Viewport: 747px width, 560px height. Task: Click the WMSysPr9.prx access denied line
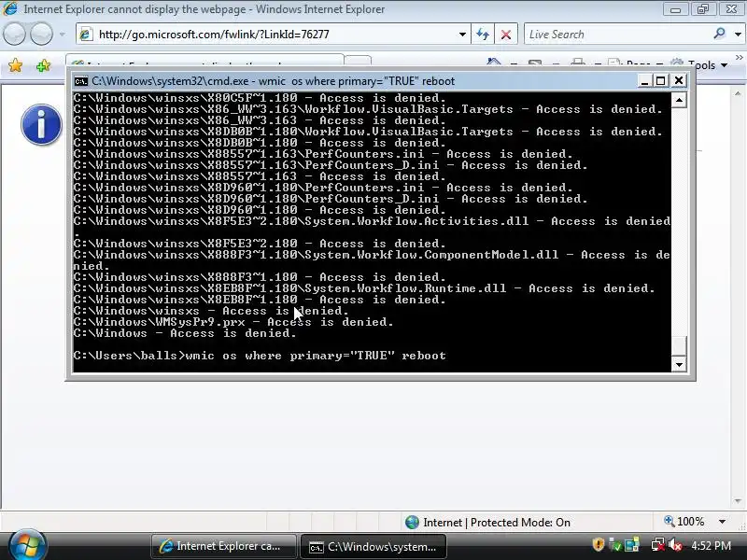click(x=233, y=322)
